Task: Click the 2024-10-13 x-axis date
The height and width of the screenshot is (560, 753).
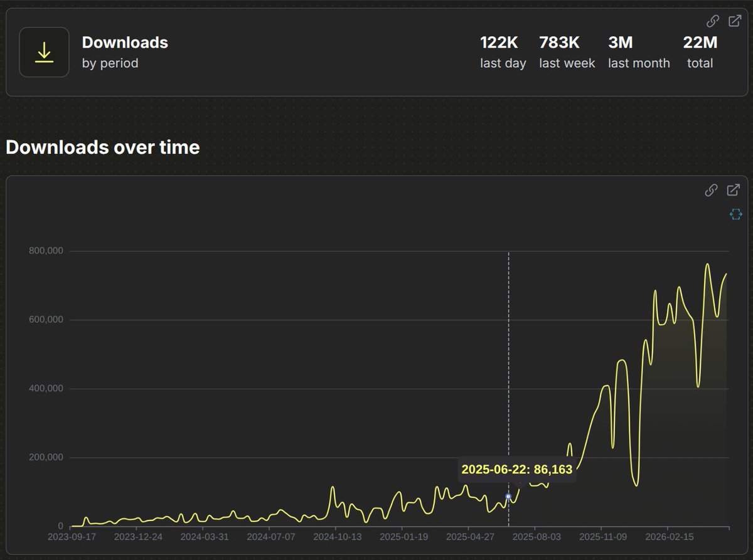Action: point(338,537)
